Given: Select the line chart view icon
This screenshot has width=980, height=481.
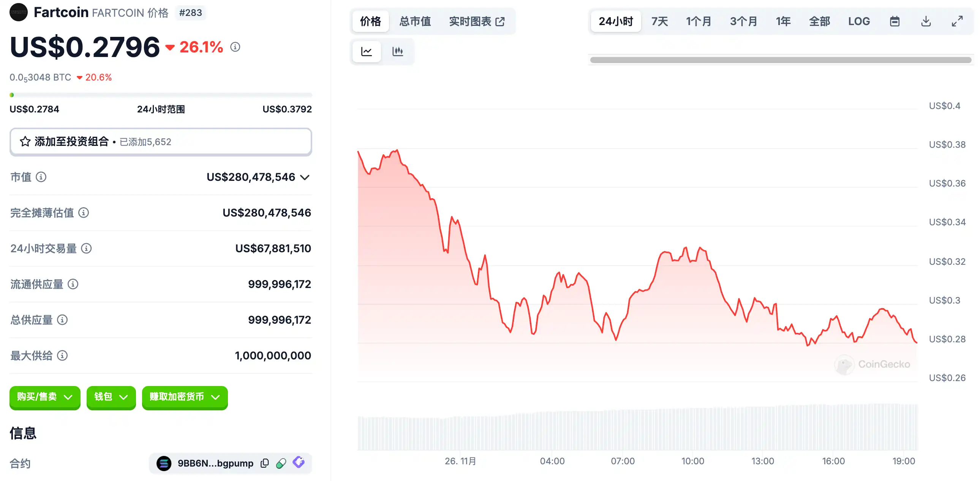Looking at the screenshot, I should pyautogui.click(x=366, y=51).
